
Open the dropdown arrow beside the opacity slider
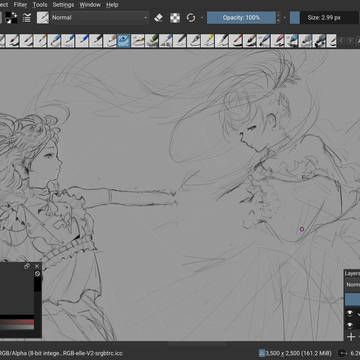click(285, 18)
